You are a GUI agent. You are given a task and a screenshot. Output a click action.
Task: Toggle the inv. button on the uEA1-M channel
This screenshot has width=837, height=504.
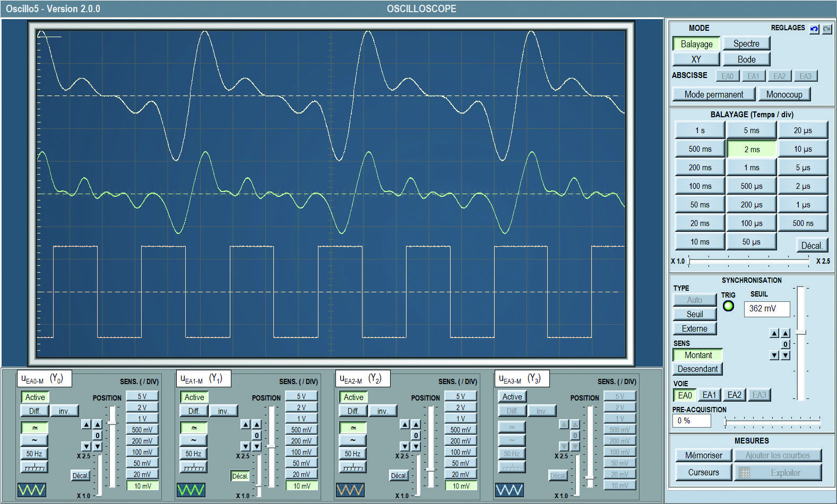point(223,411)
